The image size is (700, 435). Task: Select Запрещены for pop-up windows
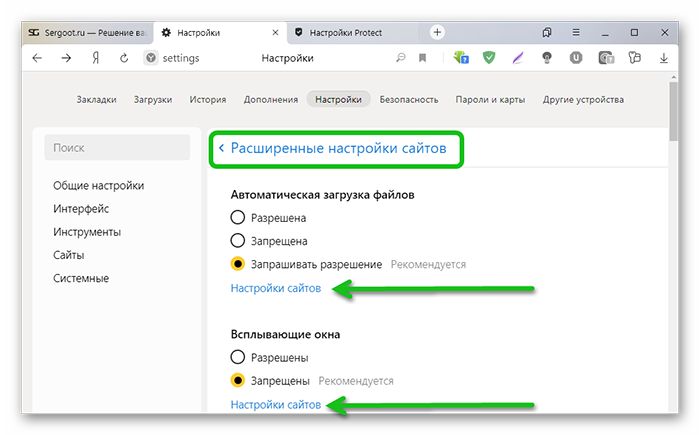pos(238,381)
